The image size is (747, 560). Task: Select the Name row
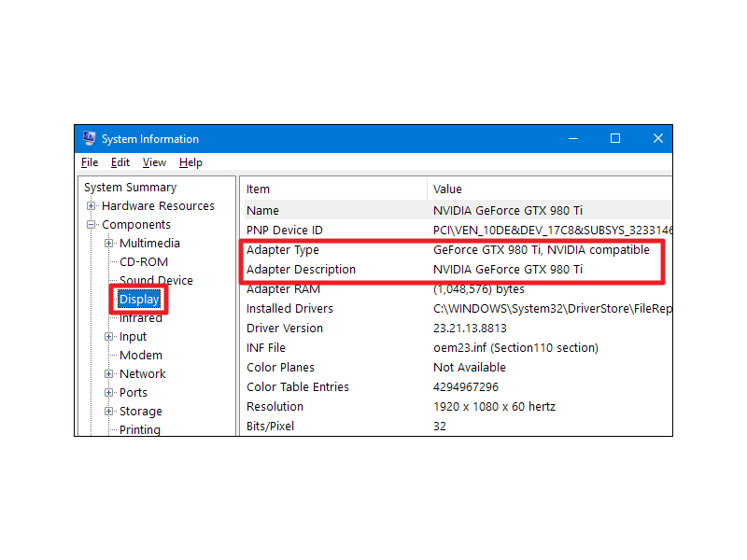point(458,211)
